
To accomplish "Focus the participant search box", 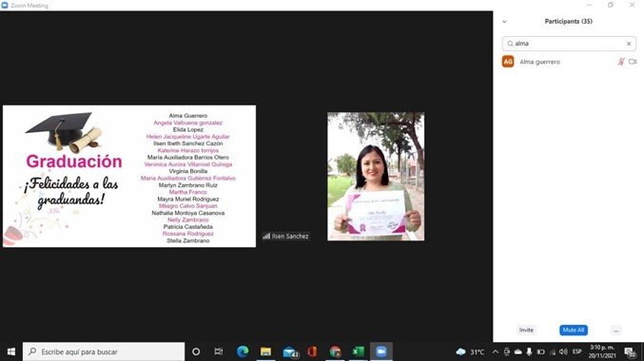I will click(569, 44).
